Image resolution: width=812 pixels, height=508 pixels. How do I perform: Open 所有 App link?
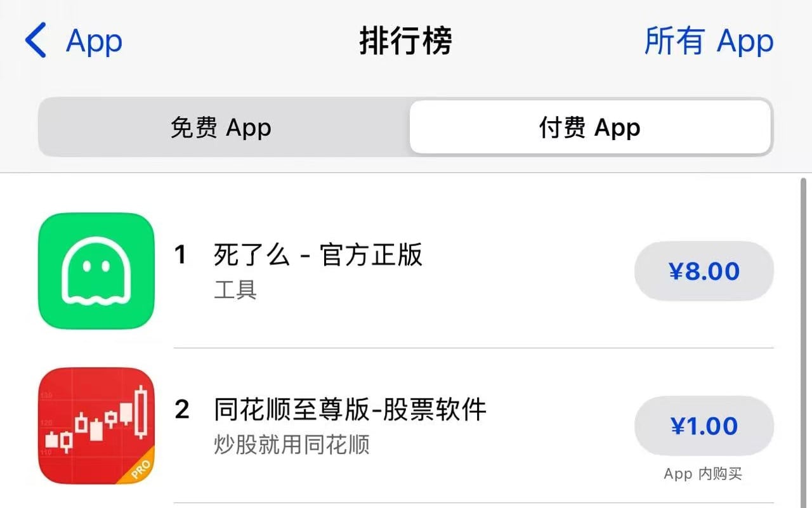(709, 40)
